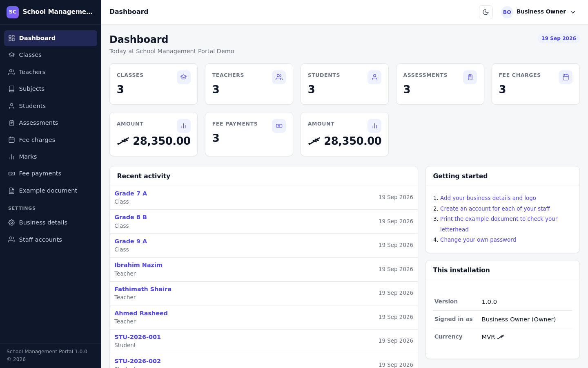Viewport: 588px width, 368px height.
Task: Click the Students person icon in sidebar
Action: point(12,106)
